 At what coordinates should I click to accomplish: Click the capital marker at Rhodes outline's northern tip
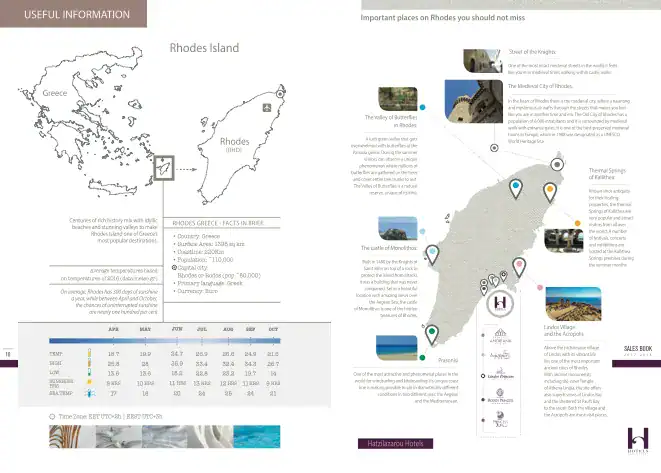[x=280, y=94]
